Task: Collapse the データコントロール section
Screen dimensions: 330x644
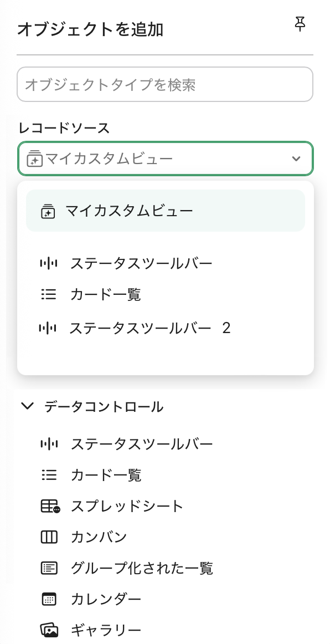Action: [28, 406]
